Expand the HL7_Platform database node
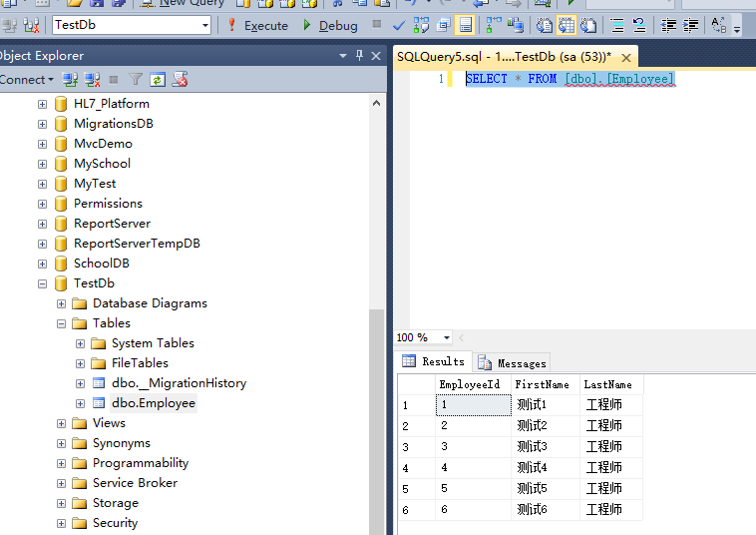The width and height of the screenshot is (756, 535). click(x=43, y=104)
